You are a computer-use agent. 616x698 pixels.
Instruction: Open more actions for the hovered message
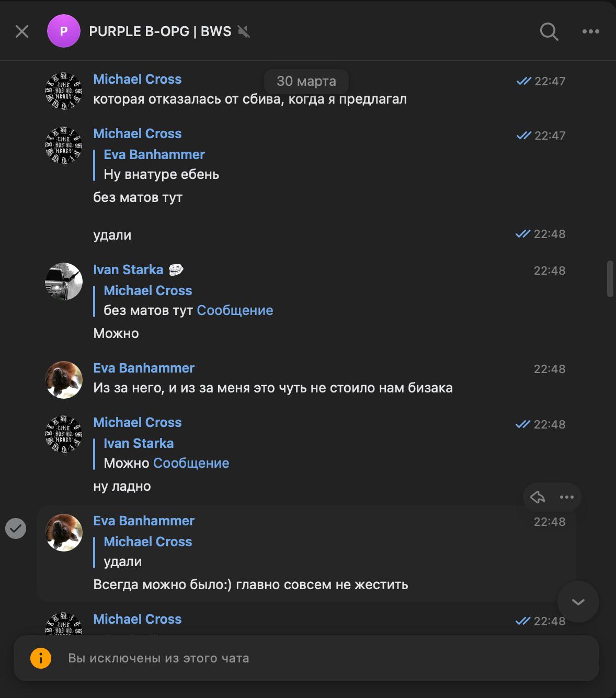pyautogui.click(x=567, y=497)
